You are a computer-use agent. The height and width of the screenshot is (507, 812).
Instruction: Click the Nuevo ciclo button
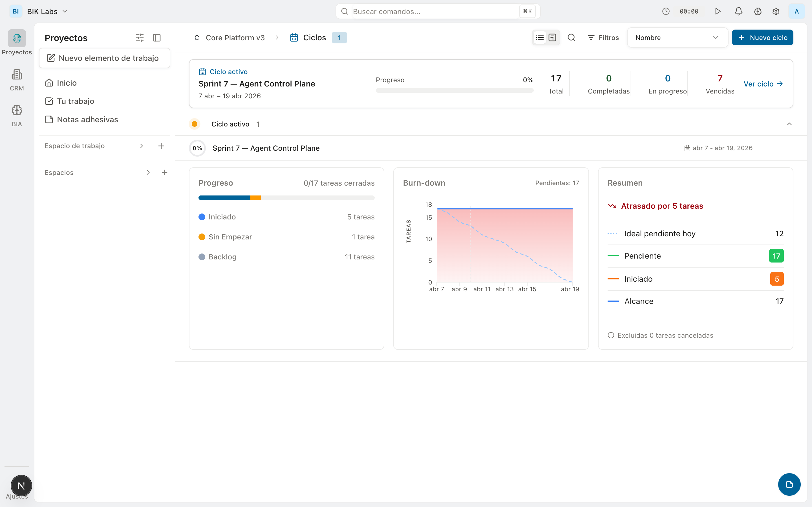(x=762, y=37)
